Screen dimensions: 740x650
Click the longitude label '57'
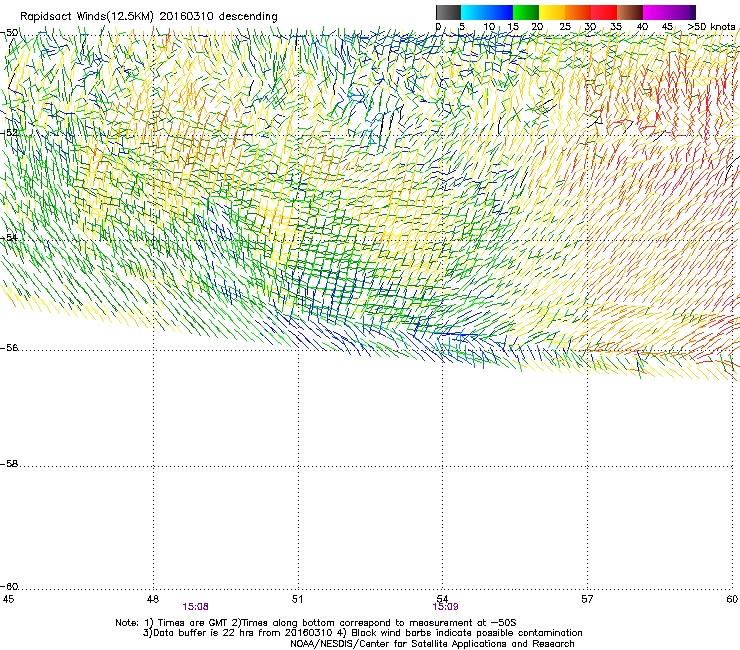pyautogui.click(x=587, y=599)
